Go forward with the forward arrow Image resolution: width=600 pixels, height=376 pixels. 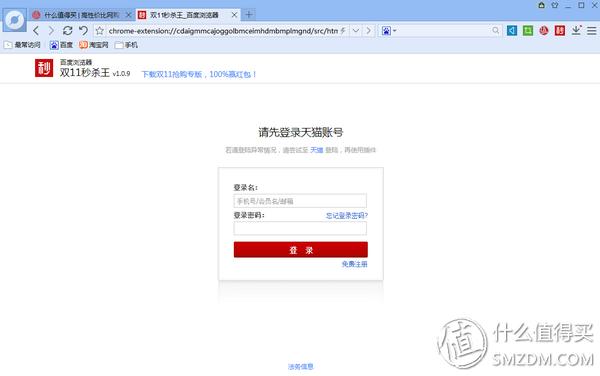tap(51, 31)
